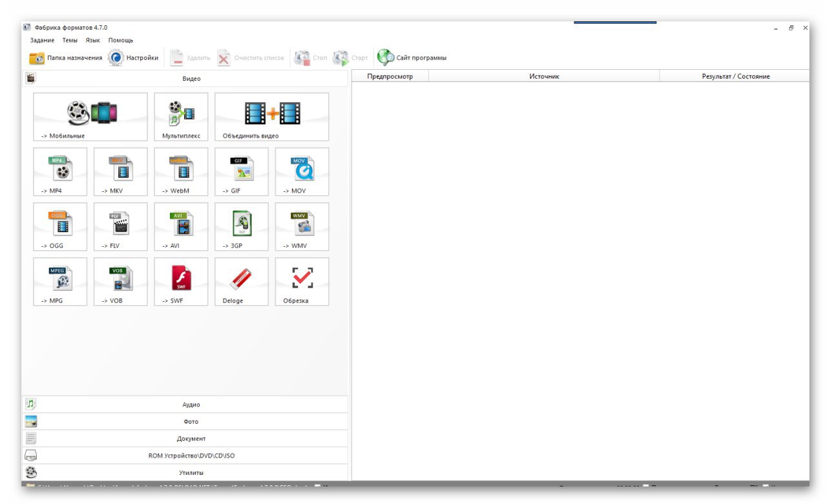Click Очистить список in the toolbar

251,58
